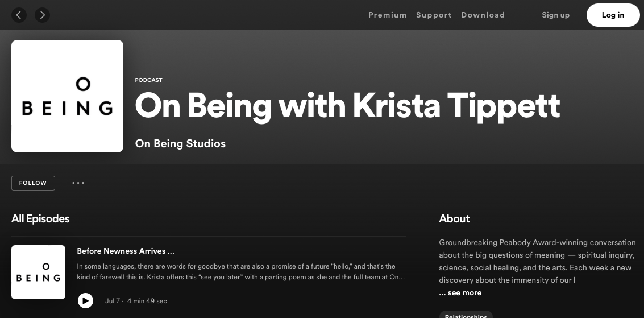This screenshot has width=644, height=318.
Task: Go forward with the right arrow button
Action: (42, 15)
